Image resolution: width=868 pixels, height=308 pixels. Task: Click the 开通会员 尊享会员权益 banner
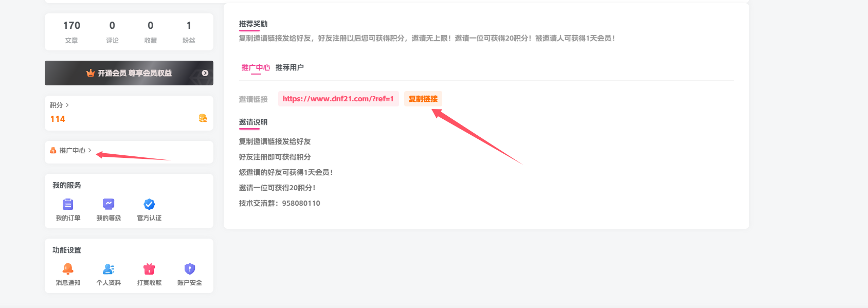coord(129,73)
